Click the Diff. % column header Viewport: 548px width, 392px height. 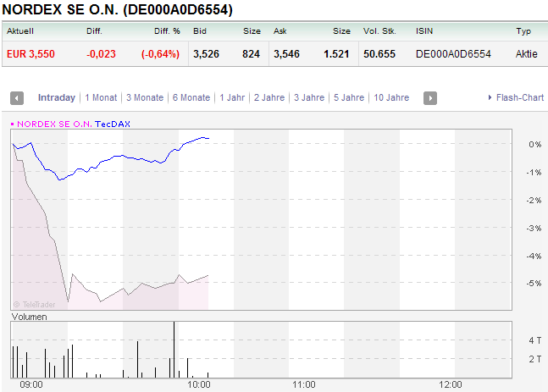167,31
